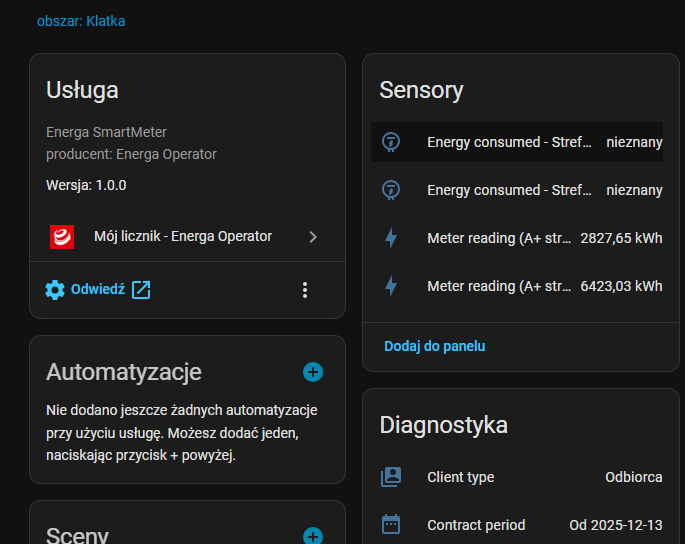Image resolution: width=685 pixels, height=544 pixels.
Task: Add scene with the Sceny plus icon
Action: pyautogui.click(x=313, y=536)
